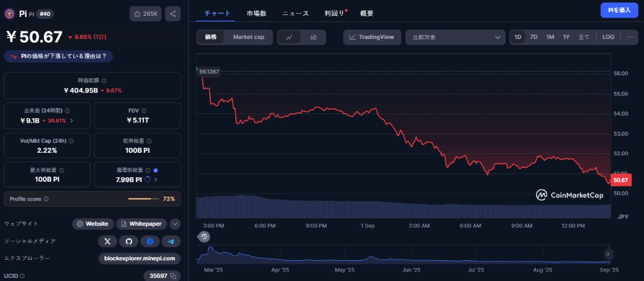Open more chart options ellipsis
The width and height of the screenshot is (644, 281).
coord(630,37)
